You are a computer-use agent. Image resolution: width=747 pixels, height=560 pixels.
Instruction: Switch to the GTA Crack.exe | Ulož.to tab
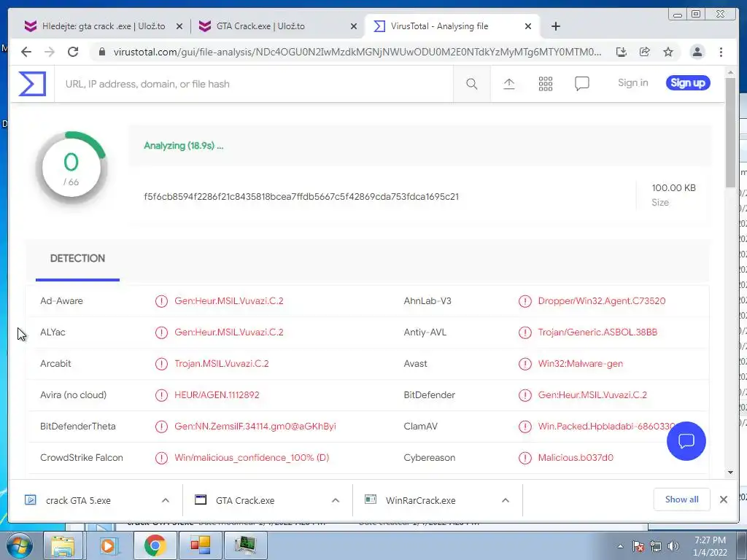(x=277, y=26)
